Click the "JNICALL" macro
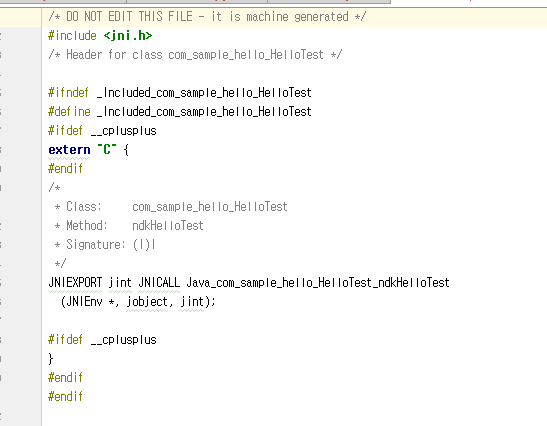The width and height of the screenshot is (547, 426). tap(159, 283)
